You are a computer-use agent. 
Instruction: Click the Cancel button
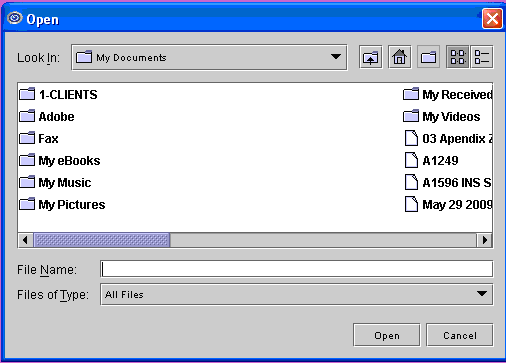[460, 335]
